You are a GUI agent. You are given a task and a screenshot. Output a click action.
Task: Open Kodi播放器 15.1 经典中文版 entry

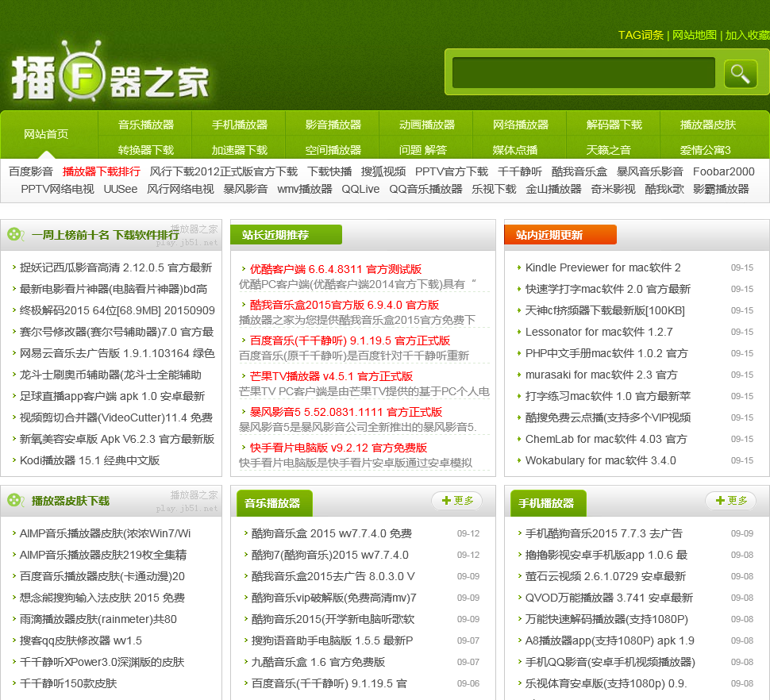90,460
